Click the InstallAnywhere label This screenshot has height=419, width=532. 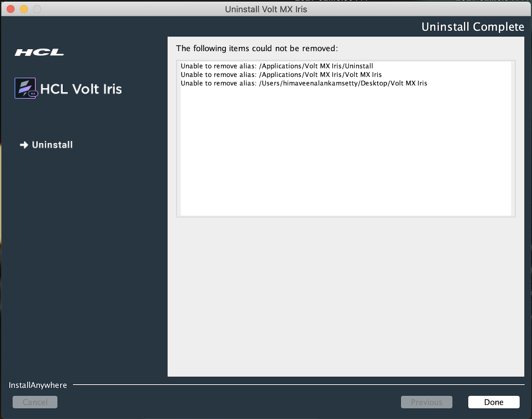pos(38,385)
